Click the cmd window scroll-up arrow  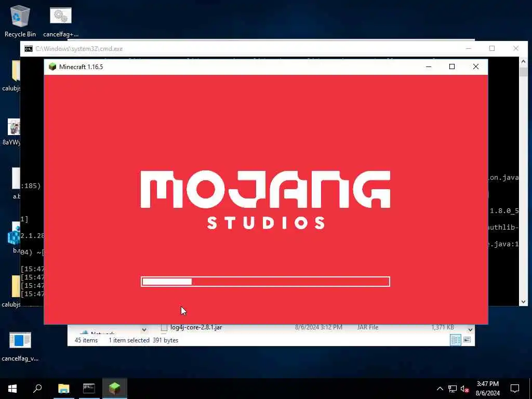click(523, 62)
